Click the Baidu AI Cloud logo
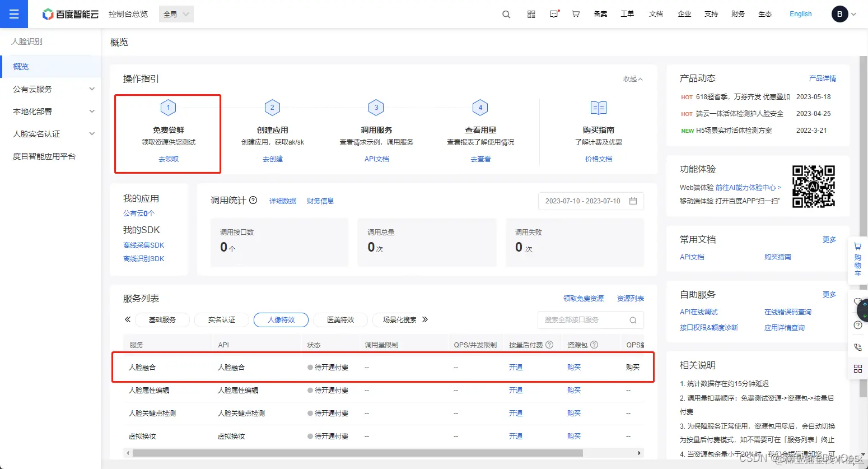The width and height of the screenshot is (868, 469). point(70,14)
